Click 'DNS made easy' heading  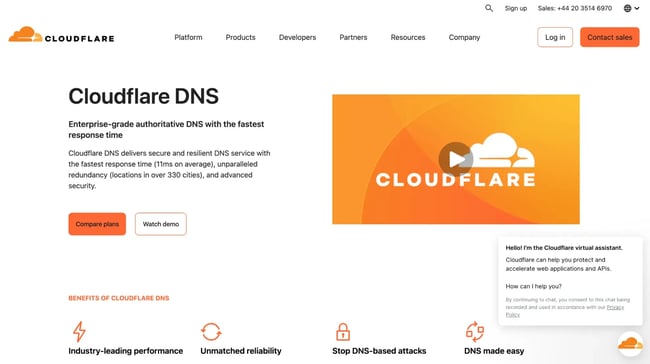tap(494, 351)
